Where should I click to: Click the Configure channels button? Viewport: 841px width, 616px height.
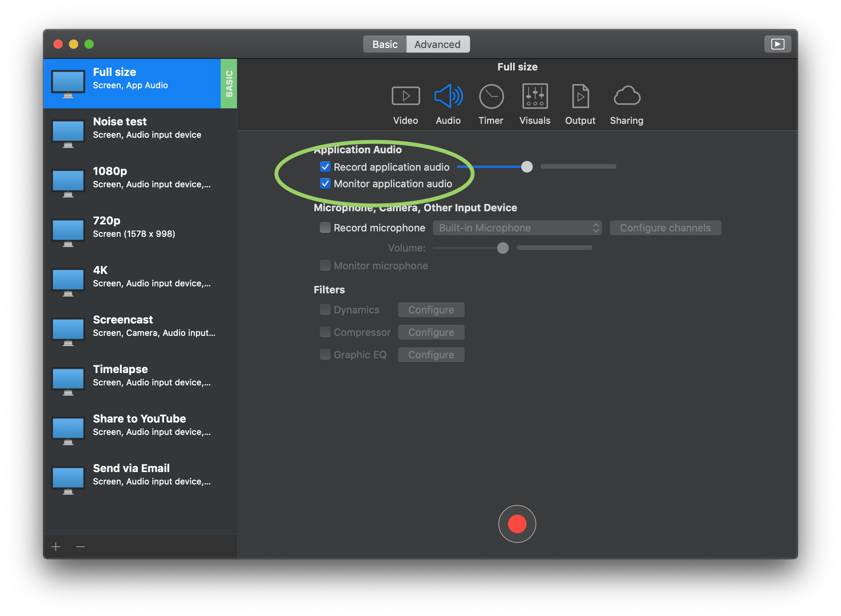(665, 228)
